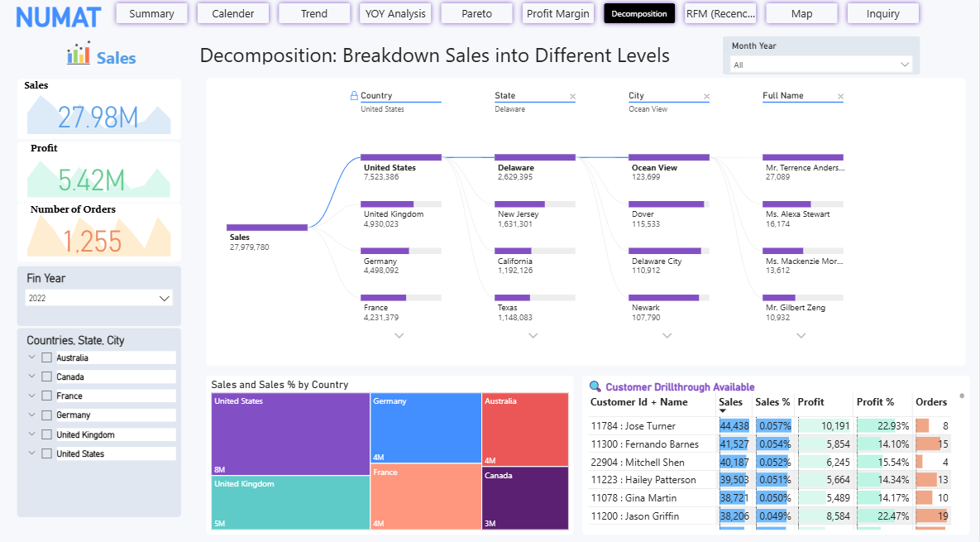Screen dimensions: 980x542
Task: Click the lock icon beside Country
Action: (x=355, y=96)
